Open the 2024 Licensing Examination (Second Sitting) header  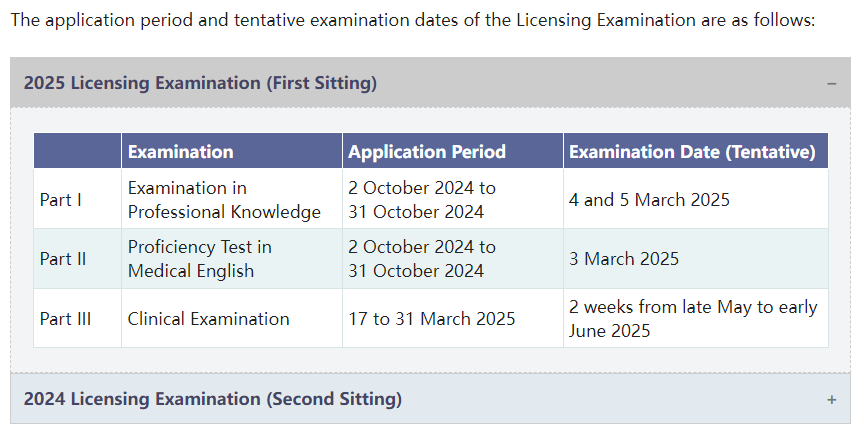tap(430, 399)
